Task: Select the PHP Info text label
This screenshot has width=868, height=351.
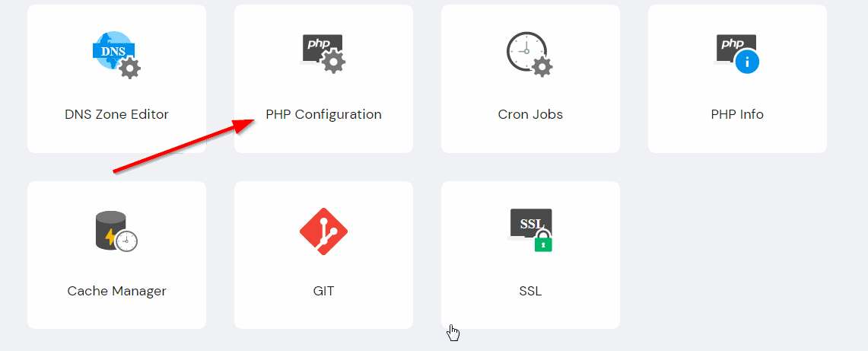Action: tap(737, 115)
